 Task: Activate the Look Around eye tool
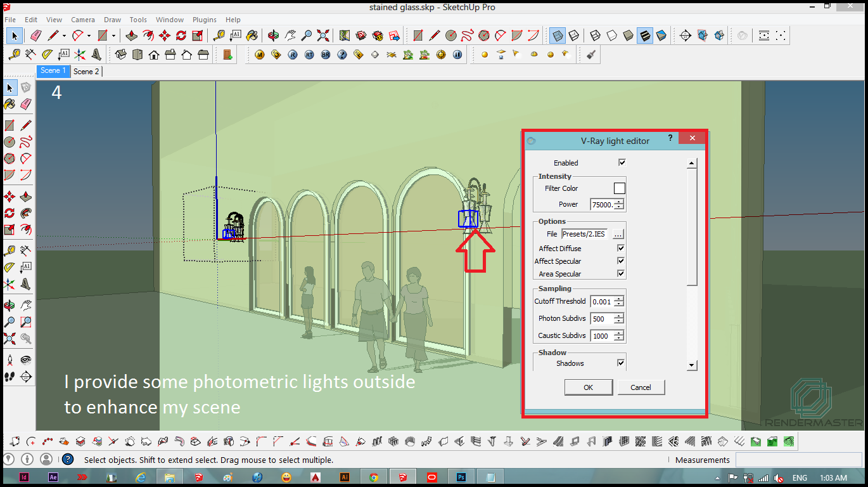pyautogui.click(x=26, y=360)
